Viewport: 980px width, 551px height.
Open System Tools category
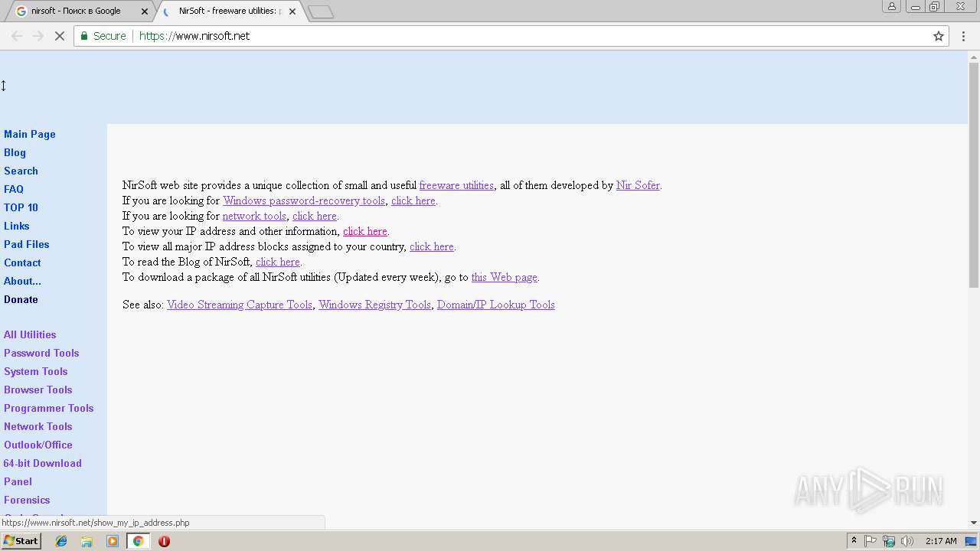pos(36,371)
